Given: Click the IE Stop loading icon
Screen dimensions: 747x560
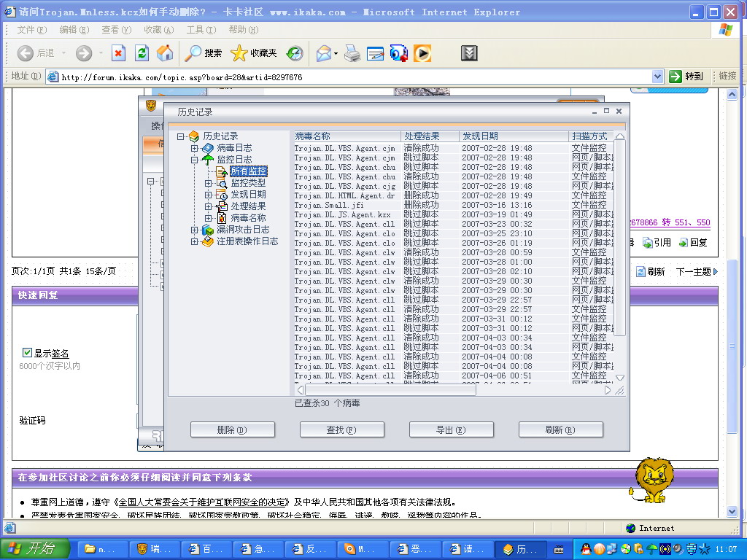Looking at the screenshot, I should (118, 53).
